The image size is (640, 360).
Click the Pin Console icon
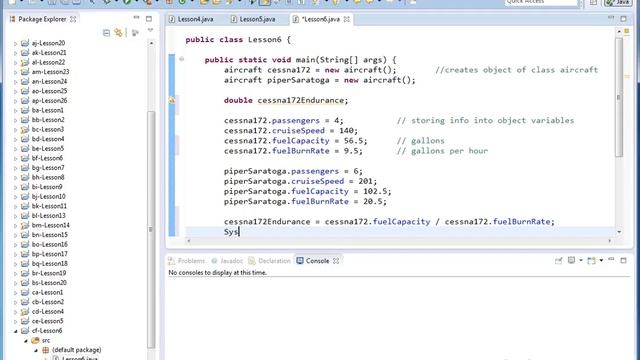(x=559, y=260)
